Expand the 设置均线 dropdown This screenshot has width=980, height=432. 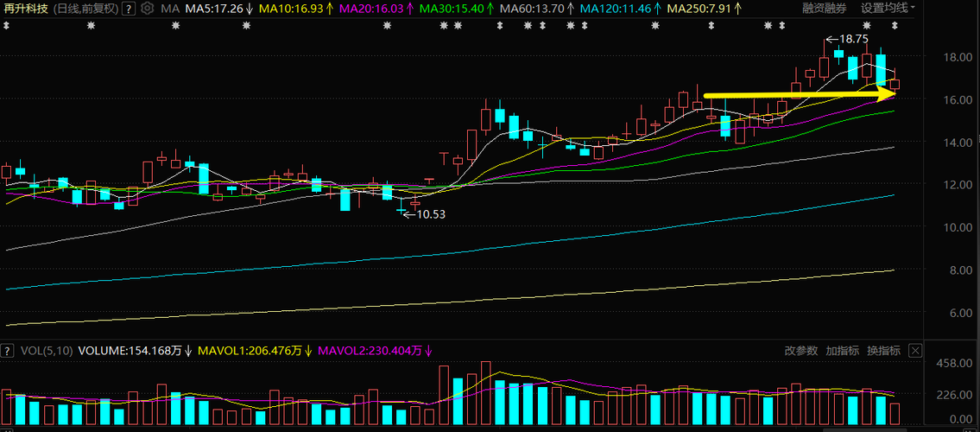tap(888, 9)
